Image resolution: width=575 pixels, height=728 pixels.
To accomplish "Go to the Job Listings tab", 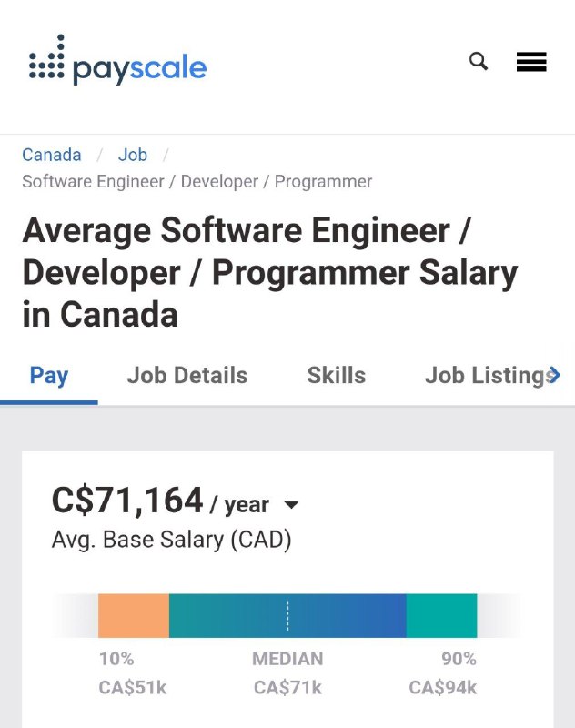I will point(491,375).
